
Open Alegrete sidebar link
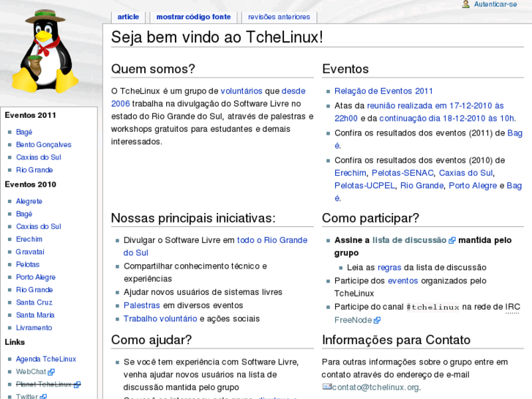click(x=29, y=201)
